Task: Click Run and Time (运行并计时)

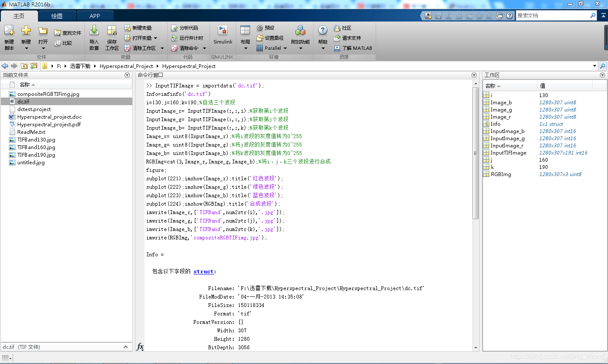Action: (187, 38)
